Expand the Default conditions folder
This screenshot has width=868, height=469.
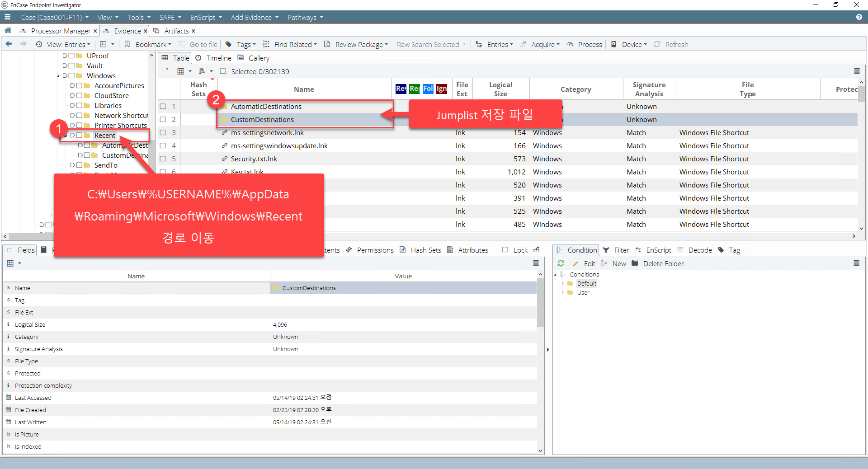click(563, 284)
